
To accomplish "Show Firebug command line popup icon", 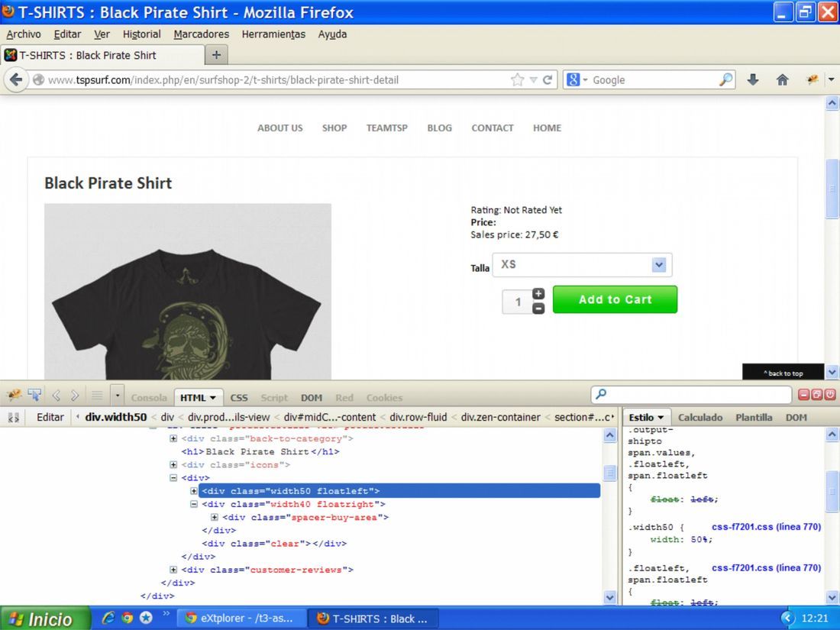I will click(97, 396).
